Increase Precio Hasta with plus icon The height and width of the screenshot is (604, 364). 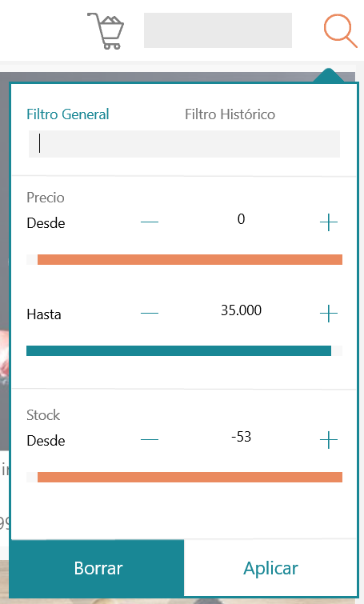[329, 314]
